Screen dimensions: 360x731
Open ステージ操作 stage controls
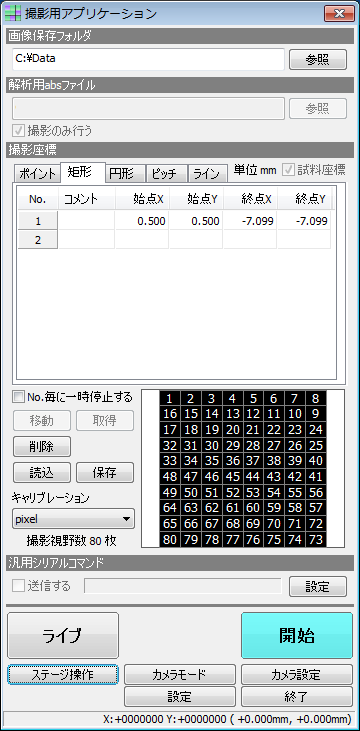click(63, 674)
